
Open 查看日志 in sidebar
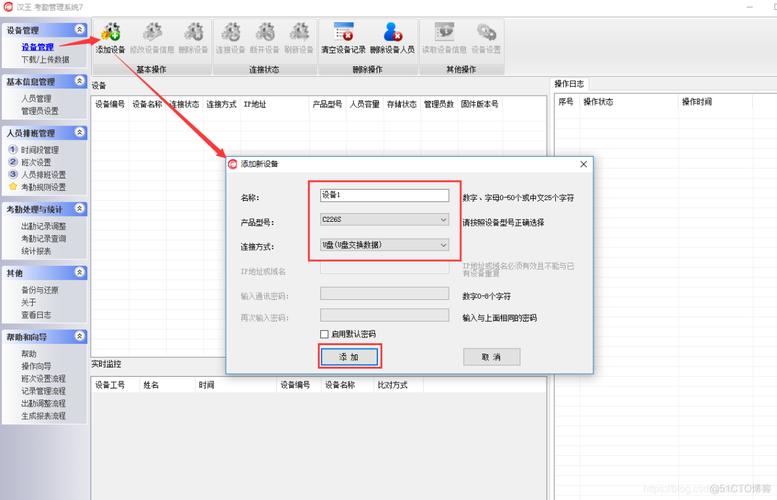point(36,315)
